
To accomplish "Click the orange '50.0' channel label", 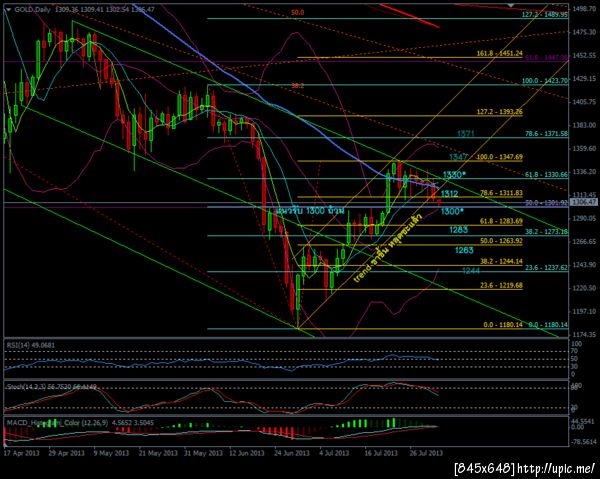I will tap(297, 13).
